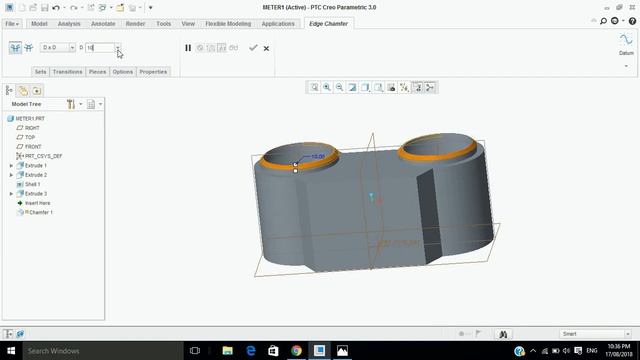
Task: Toggle annotation display icon
Action: 418,87
